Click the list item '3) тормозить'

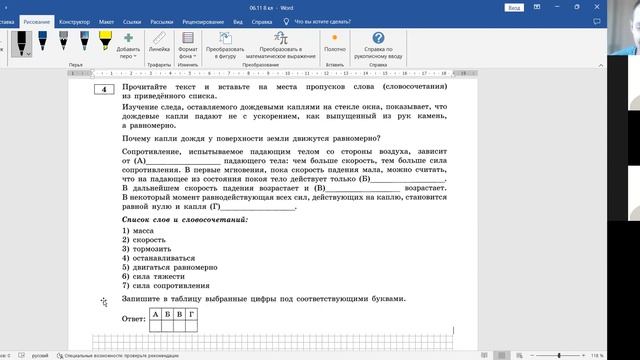coord(147,249)
